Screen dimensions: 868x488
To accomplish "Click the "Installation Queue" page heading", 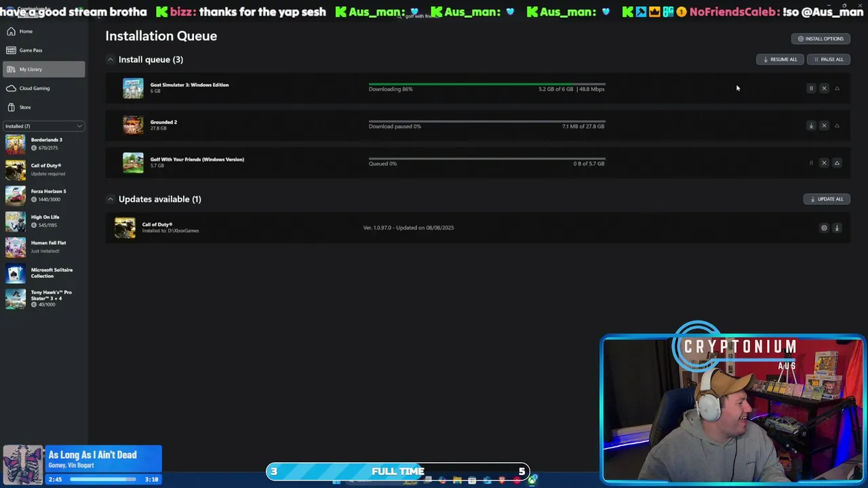I will coord(161,36).
